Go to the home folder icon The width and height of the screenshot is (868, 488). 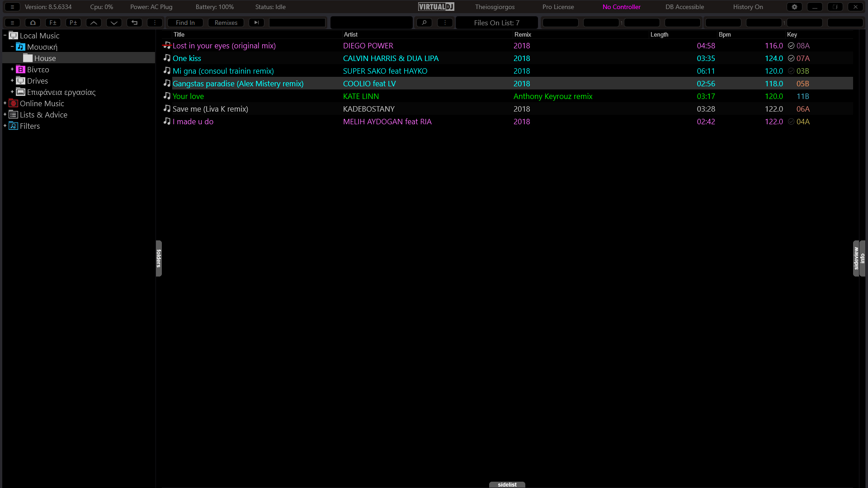[33, 23]
